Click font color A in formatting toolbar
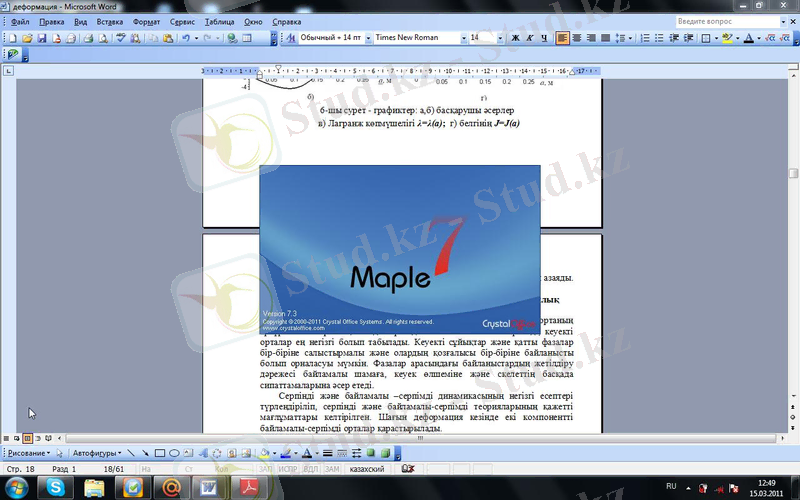 748,38
